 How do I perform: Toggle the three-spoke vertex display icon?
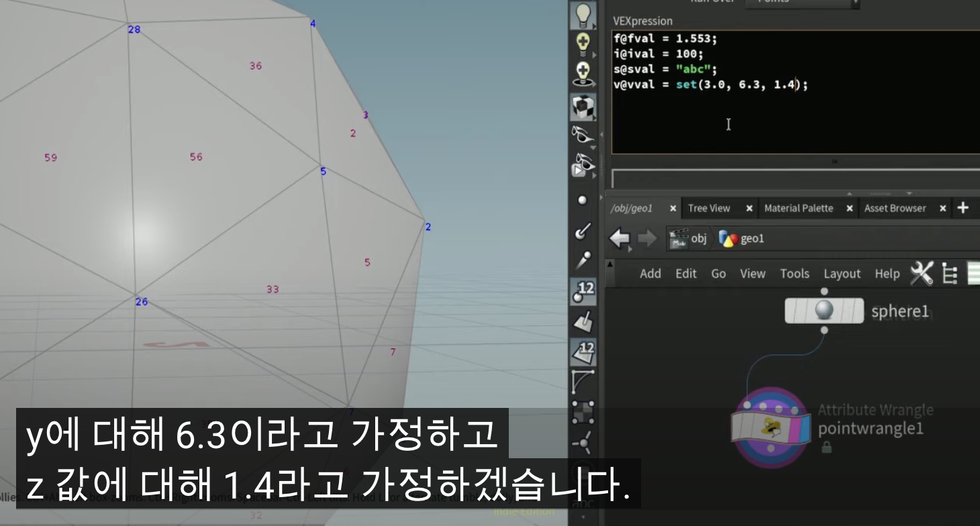(x=583, y=441)
